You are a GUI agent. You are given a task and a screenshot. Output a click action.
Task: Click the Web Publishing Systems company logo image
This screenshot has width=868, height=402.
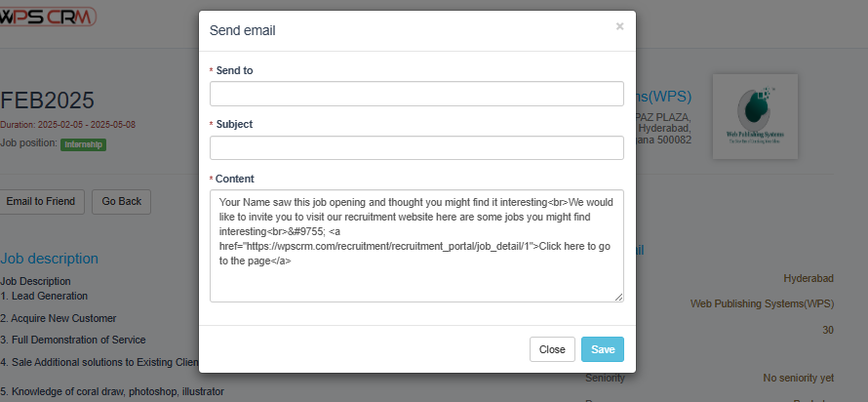click(755, 116)
